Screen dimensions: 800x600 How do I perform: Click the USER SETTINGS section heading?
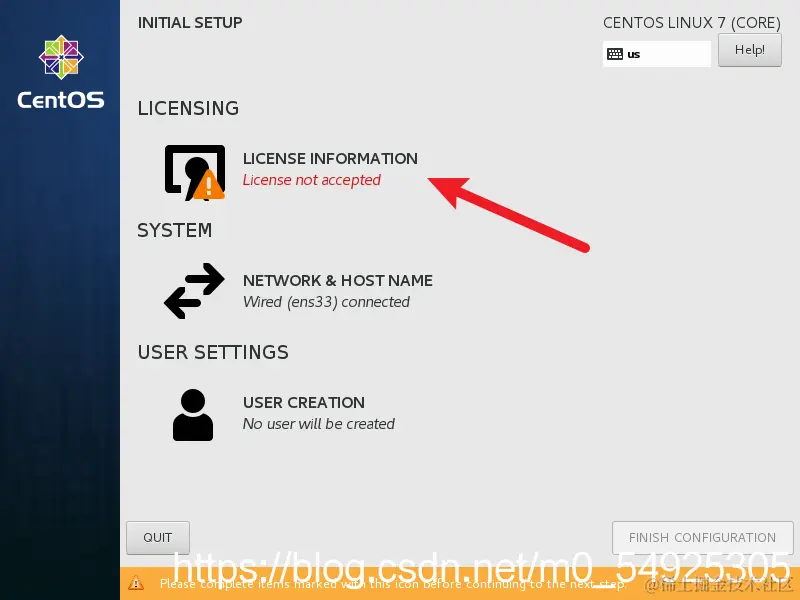[213, 352]
